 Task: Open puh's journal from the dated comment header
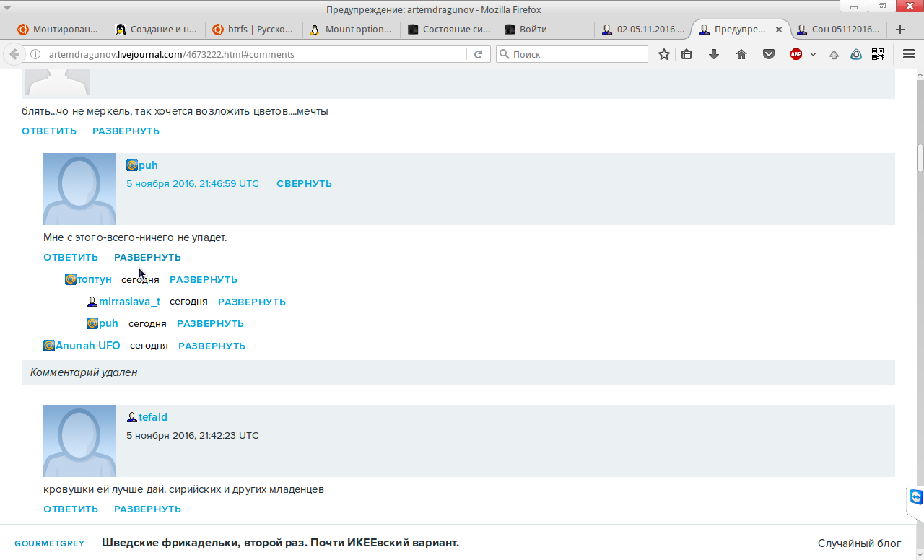148,165
